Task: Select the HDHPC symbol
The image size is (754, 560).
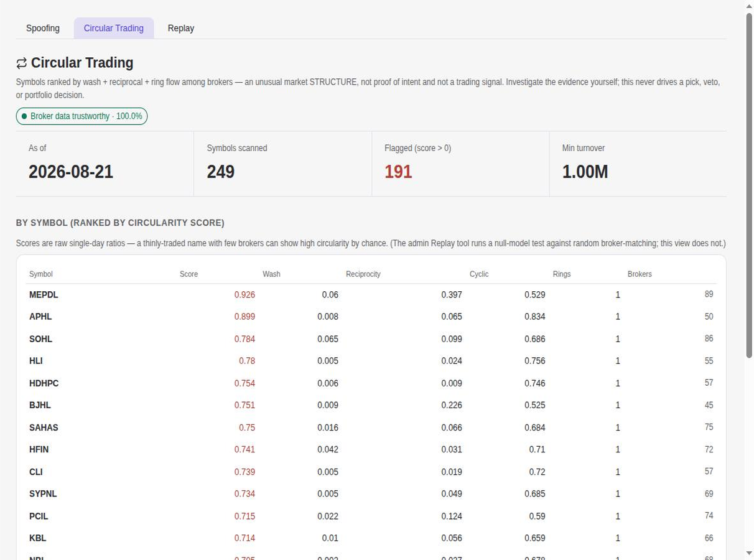Action: pos(44,383)
